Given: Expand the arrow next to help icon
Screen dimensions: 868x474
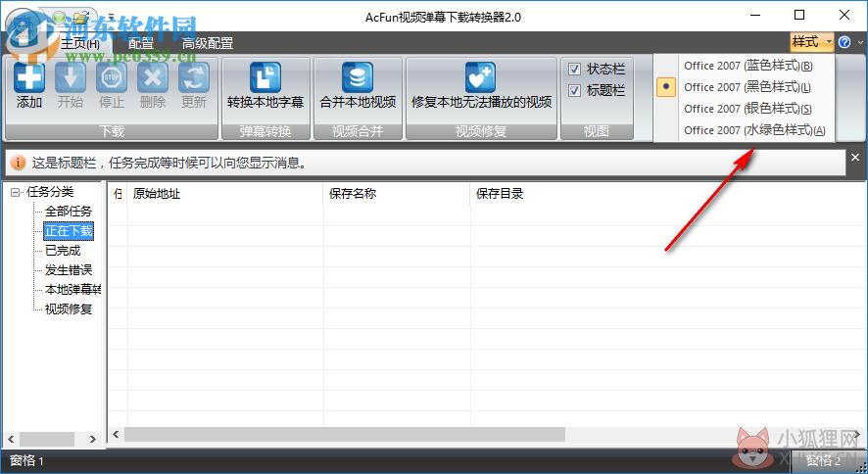Looking at the screenshot, I should coord(860,42).
